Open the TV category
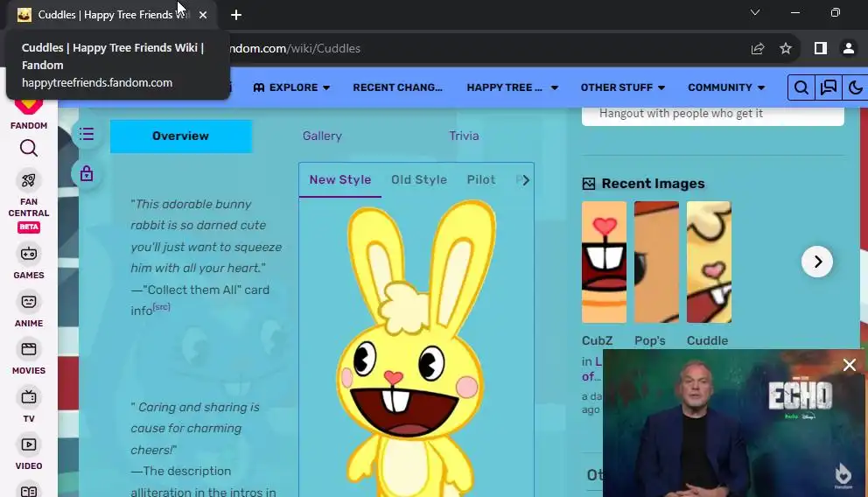 29,406
